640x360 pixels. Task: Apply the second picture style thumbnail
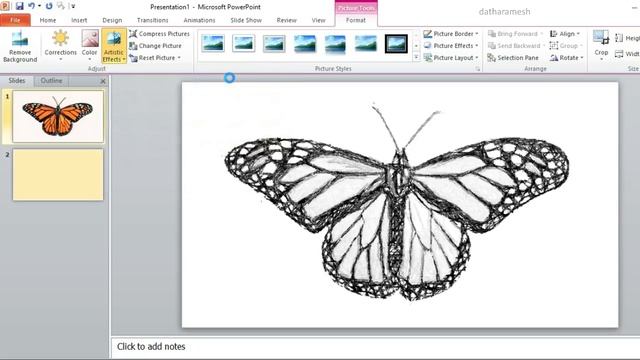click(244, 43)
